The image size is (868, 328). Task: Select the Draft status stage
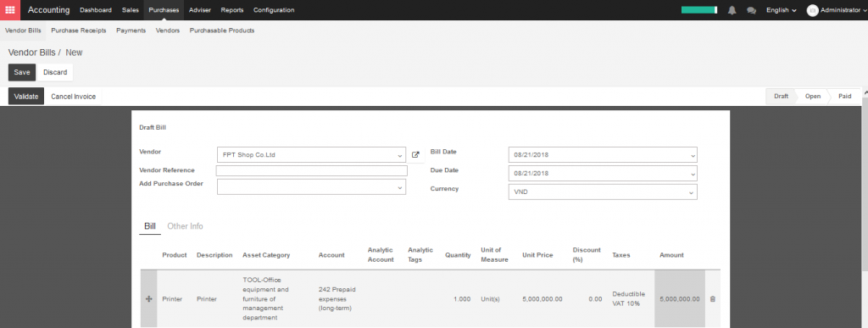781,97
